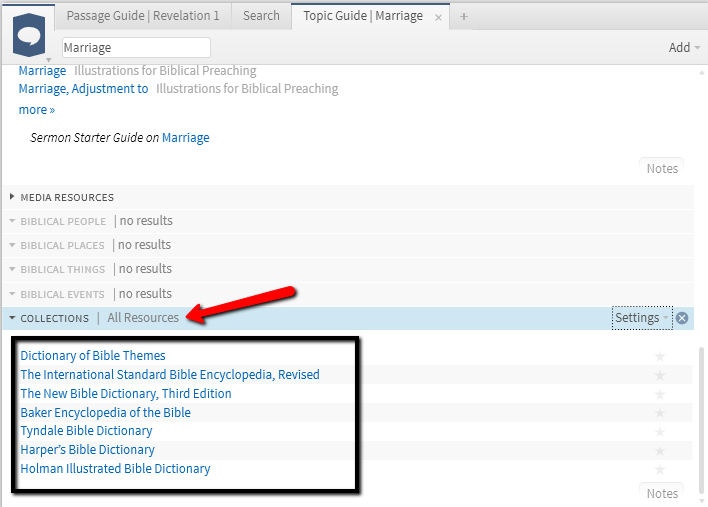Screen dimensions: 708x507
Task: Open The International Standard Bible Encyclopedia, Revised
Action: tap(170, 375)
